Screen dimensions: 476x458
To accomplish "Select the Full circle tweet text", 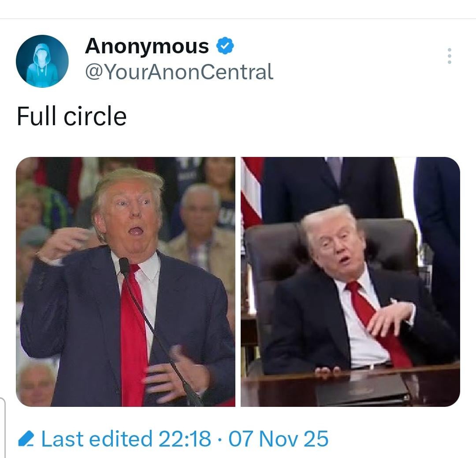I will coord(72,116).
